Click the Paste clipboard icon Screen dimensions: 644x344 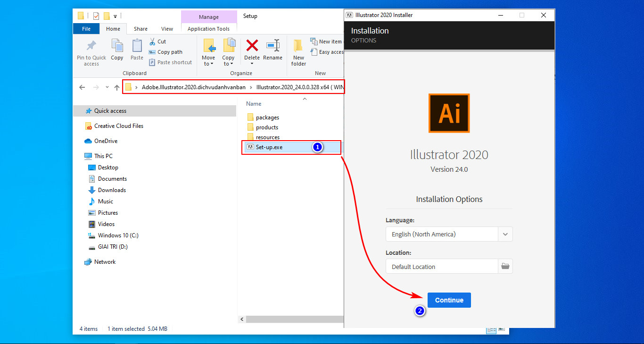tap(137, 46)
